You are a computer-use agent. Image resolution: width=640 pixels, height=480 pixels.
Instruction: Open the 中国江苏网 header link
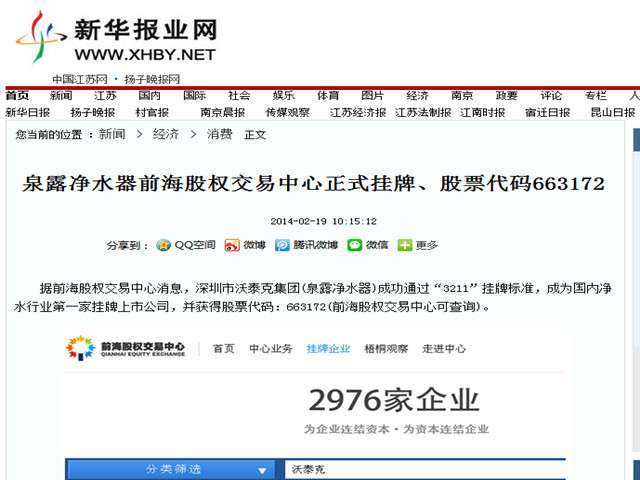pyautogui.click(x=80, y=79)
